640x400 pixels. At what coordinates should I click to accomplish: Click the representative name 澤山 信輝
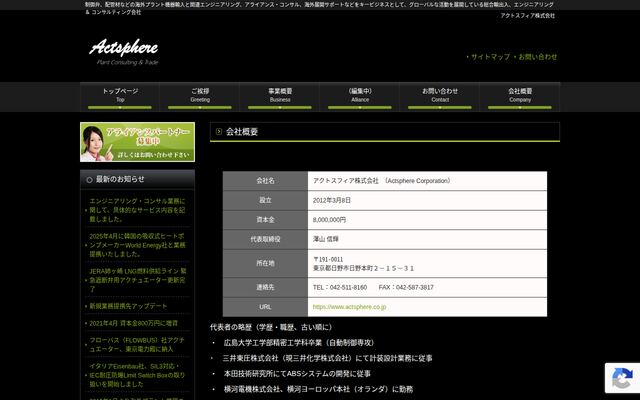pyautogui.click(x=326, y=239)
